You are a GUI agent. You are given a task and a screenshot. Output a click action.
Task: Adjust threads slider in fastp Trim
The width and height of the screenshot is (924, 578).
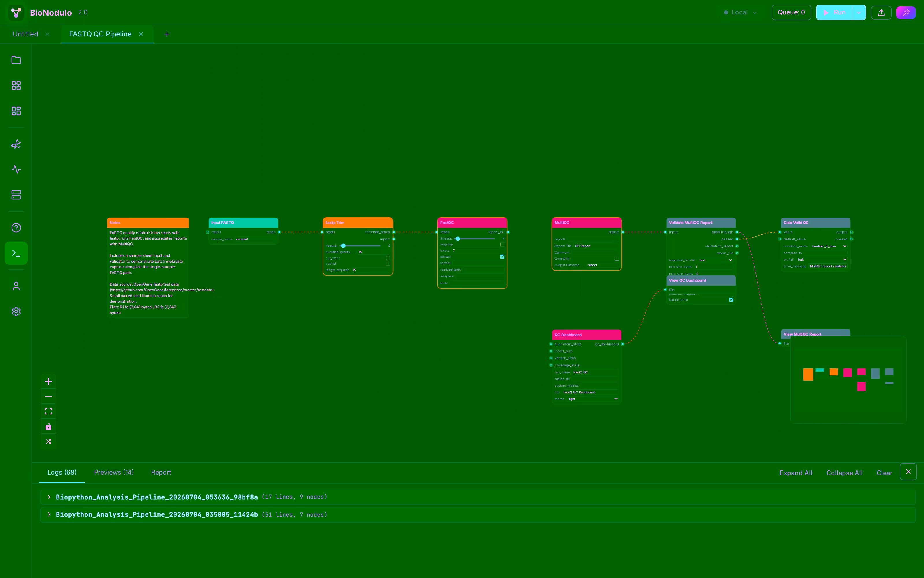pyautogui.click(x=360, y=246)
